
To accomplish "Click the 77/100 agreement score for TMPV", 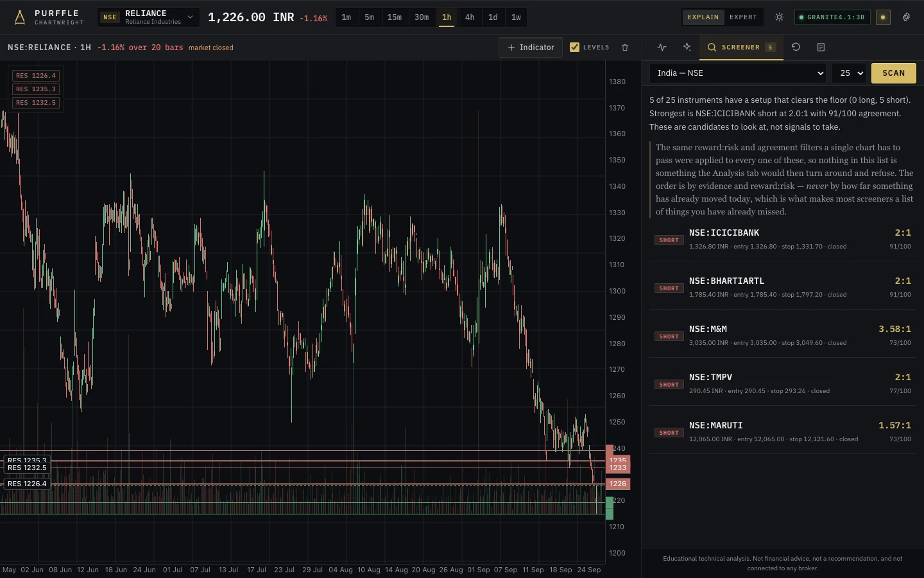I will [x=900, y=390].
